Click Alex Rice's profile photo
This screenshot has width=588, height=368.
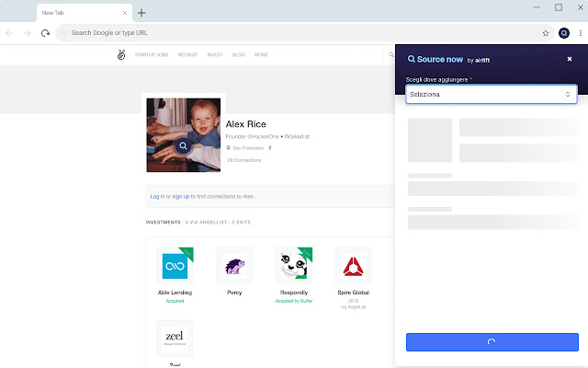pyautogui.click(x=184, y=135)
